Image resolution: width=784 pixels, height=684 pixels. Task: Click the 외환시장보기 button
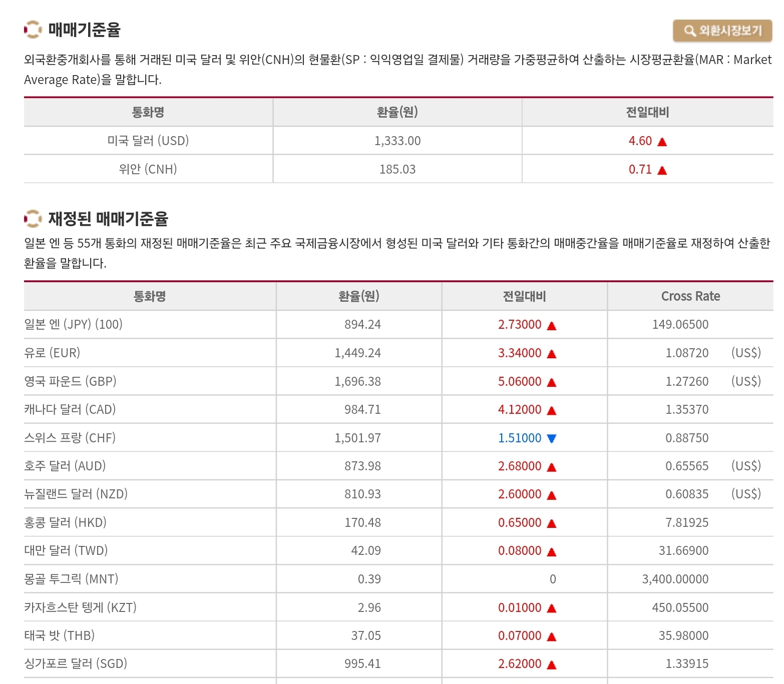[722, 31]
